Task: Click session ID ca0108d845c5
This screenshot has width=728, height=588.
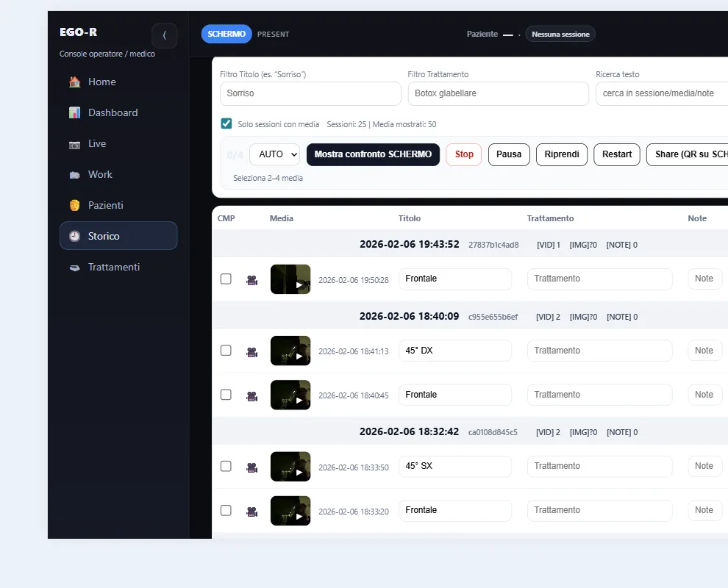Action: pos(493,432)
